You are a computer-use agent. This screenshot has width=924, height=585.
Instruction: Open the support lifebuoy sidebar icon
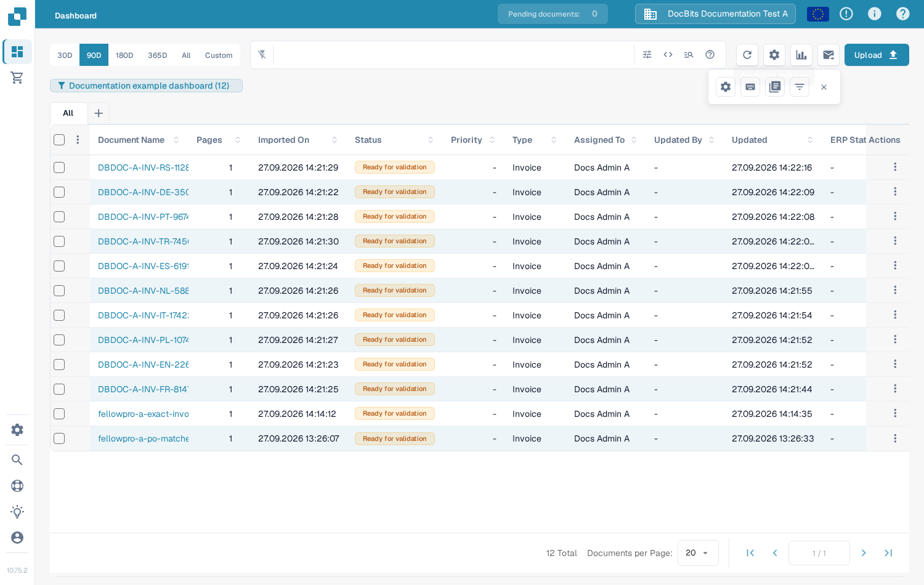coord(17,486)
